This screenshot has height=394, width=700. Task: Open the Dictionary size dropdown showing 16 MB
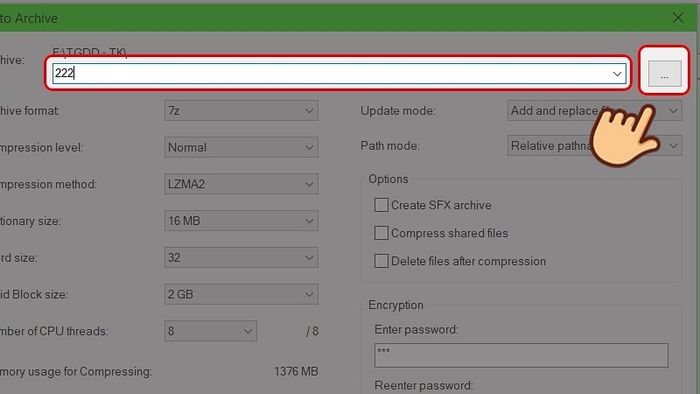tap(241, 220)
